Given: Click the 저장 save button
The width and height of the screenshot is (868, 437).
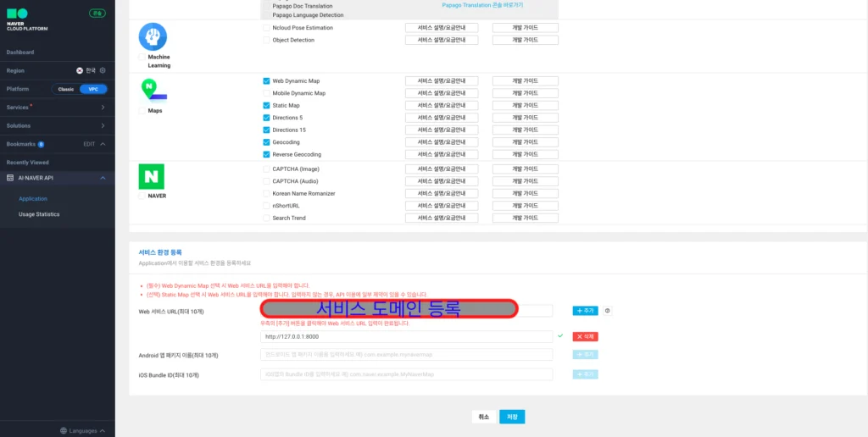Looking at the screenshot, I should point(512,417).
